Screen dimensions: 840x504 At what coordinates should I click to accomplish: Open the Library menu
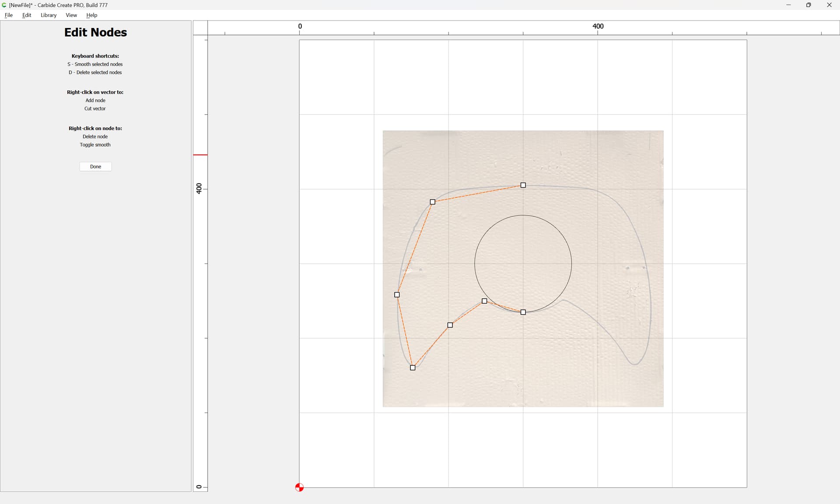point(49,15)
